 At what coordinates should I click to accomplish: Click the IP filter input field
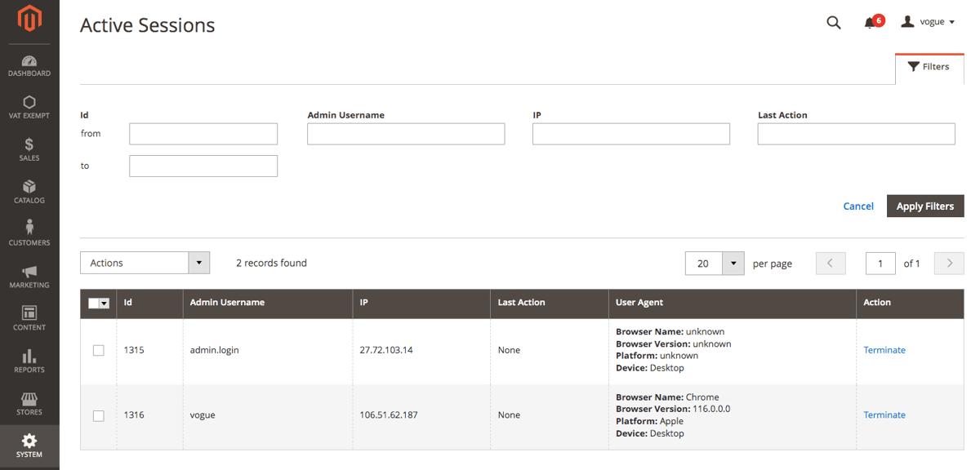click(630, 134)
